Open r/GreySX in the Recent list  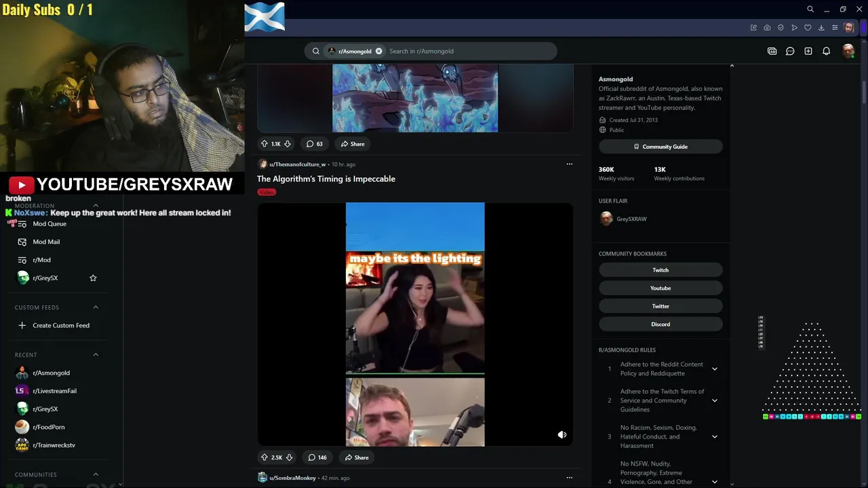click(45, 409)
